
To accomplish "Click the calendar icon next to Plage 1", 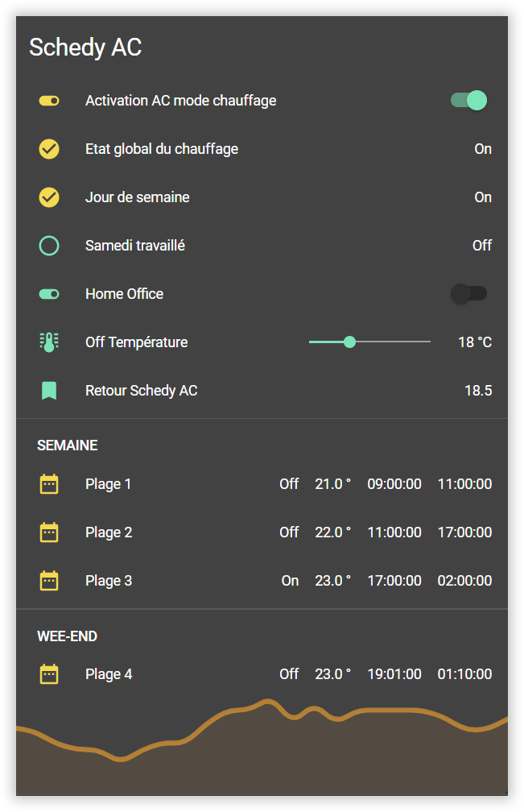I will click(x=49, y=484).
